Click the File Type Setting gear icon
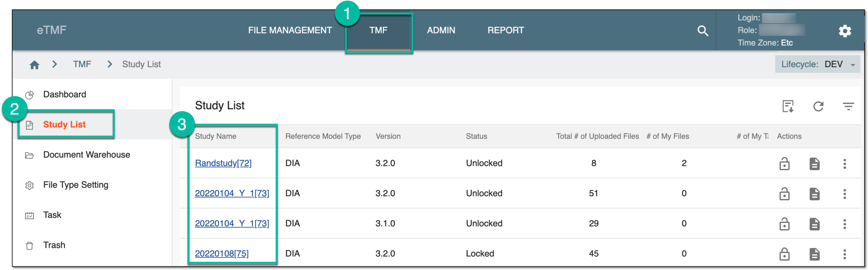 click(30, 186)
